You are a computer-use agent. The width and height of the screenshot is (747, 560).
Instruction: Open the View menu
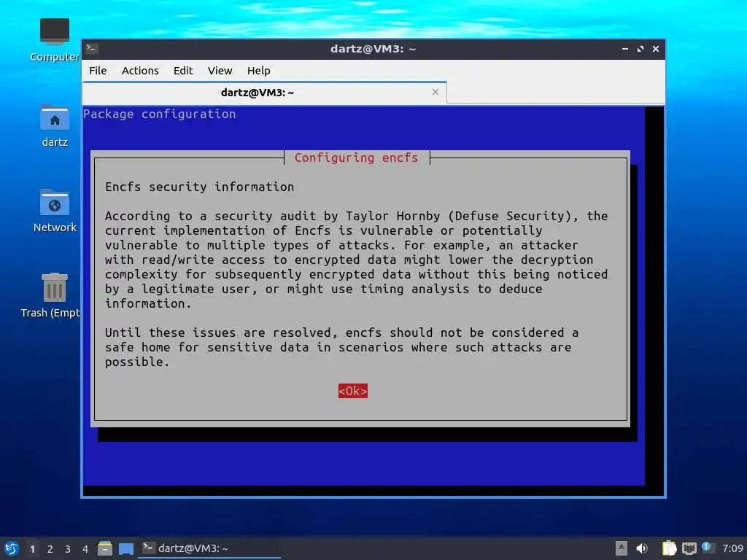(x=220, y=71)
